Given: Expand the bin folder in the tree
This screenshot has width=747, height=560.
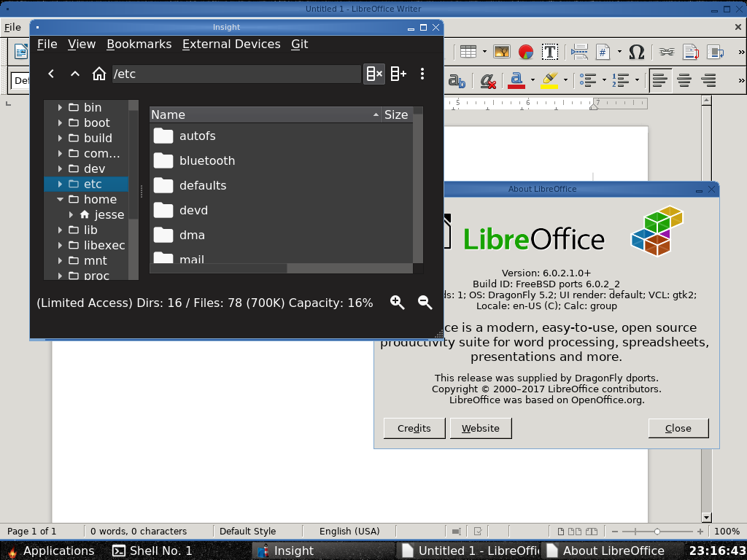Looking at the screenshot, I should click(x=60, y=108).
